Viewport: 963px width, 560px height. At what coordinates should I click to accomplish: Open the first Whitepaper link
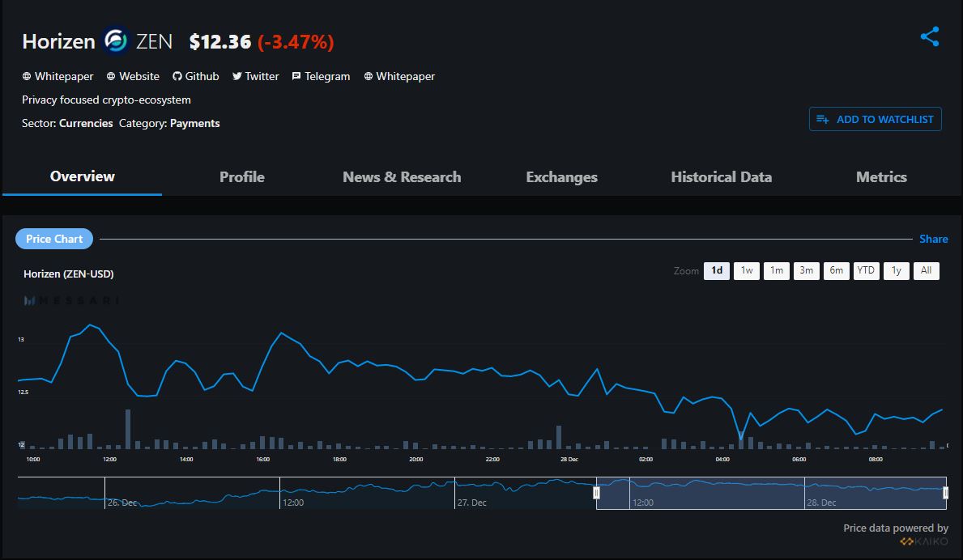58,76
